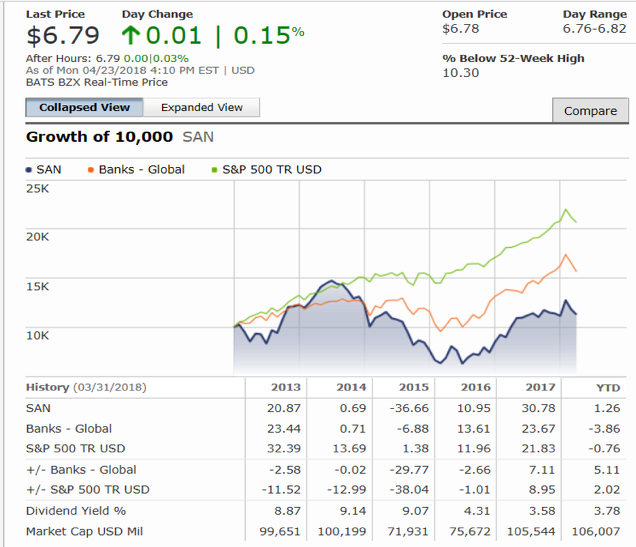Screen dimensions: 636x547
Task: Click the Market Cap USD Mil row label
Action: click(84, 532)
